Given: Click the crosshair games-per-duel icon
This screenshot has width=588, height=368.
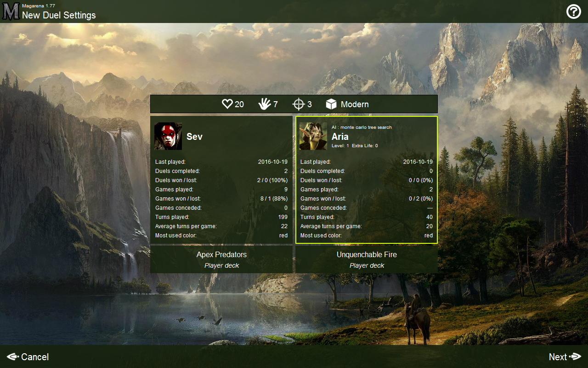Looking at the screenshot, I should point(299,104).
